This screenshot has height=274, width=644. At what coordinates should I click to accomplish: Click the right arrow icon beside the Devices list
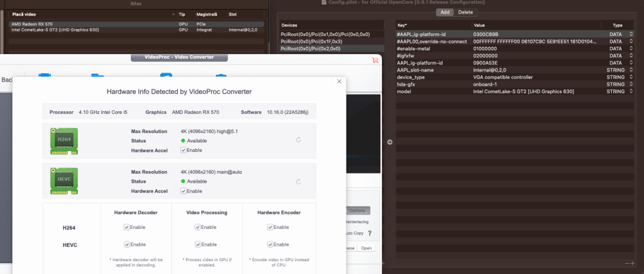[x=390, y=142]
